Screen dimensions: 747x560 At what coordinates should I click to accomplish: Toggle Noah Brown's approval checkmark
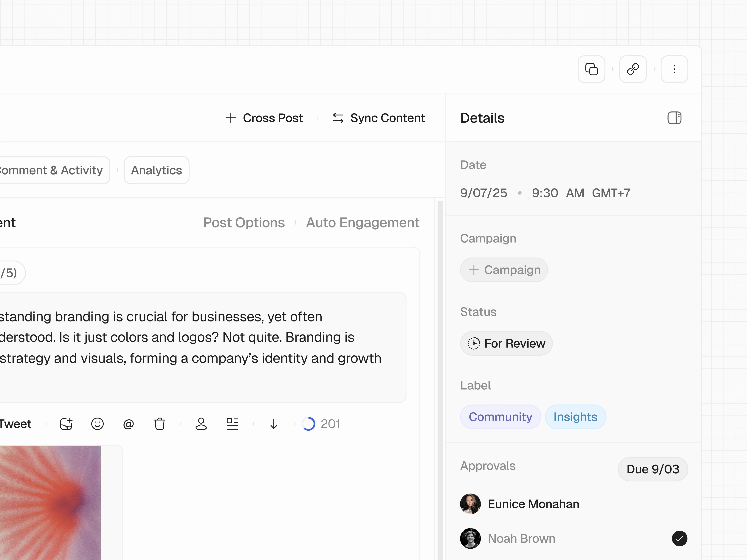click(x=679, y=538)
